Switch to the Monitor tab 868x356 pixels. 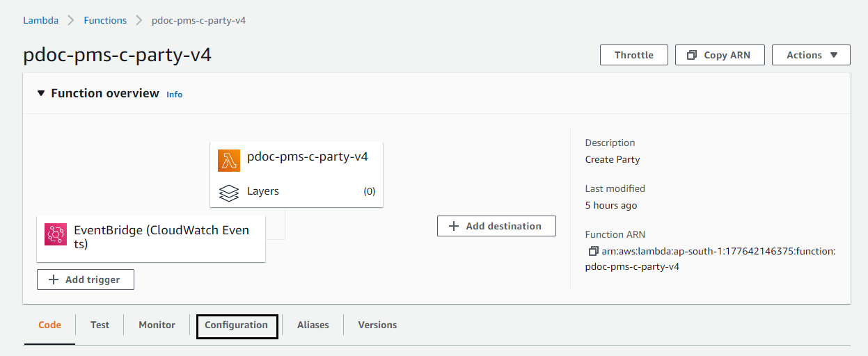point(157,325)
